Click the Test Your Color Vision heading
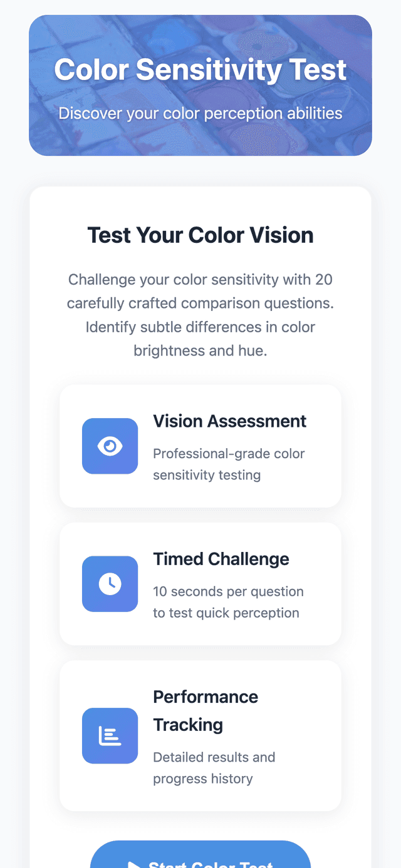401x868 pixels. pyautogui.click(x=200, y=235)
